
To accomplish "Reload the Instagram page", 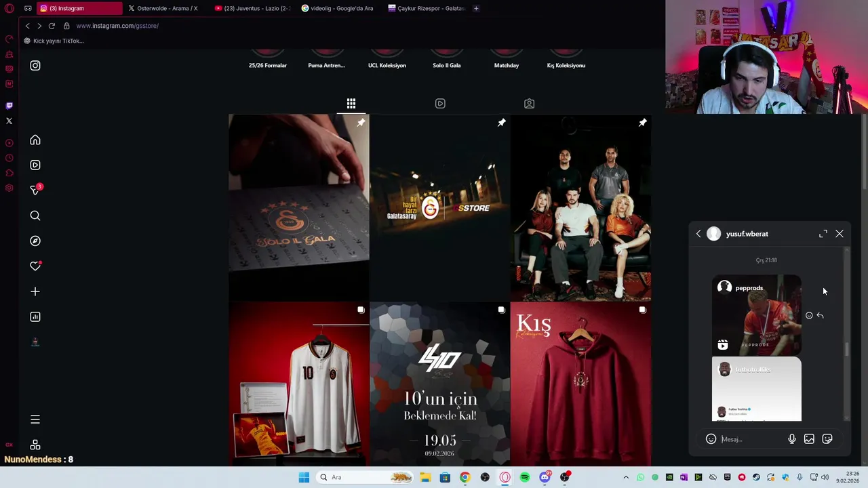I will 52,26.
